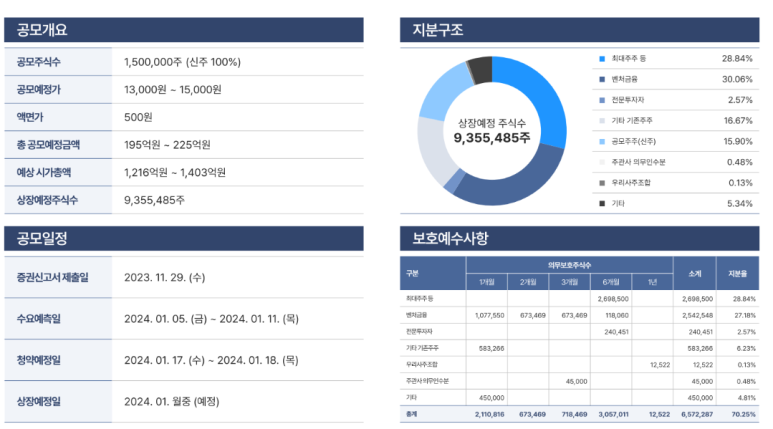Click the 예상 시가총액 label
The width and height of the screenshot is (773, 429).
click(x=44, y=173)
